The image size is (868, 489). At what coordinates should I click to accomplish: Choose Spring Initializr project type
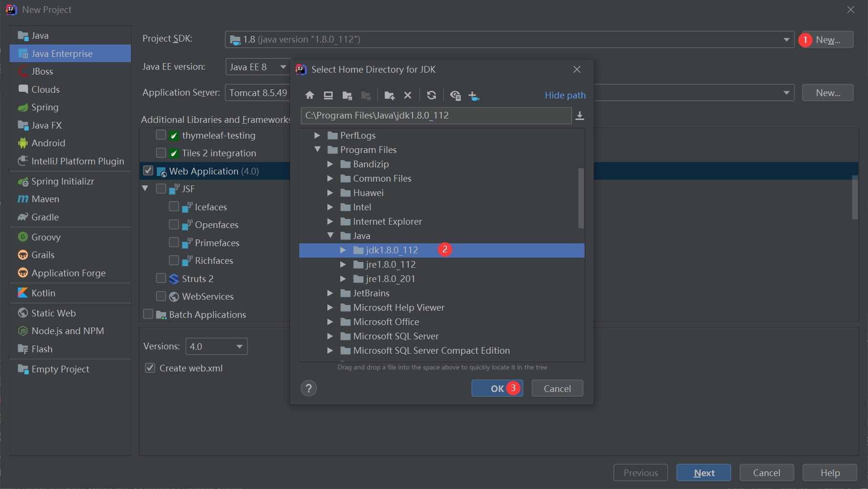click(x=63, y=181)
